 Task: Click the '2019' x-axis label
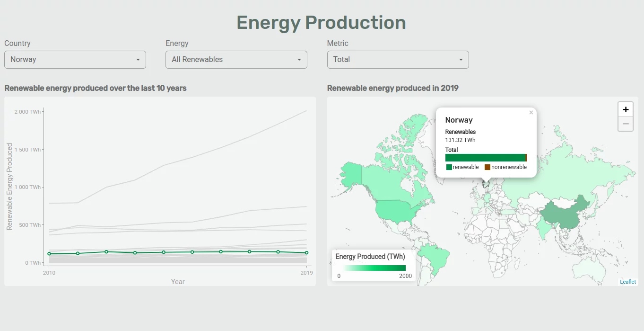tap(307, 273)
